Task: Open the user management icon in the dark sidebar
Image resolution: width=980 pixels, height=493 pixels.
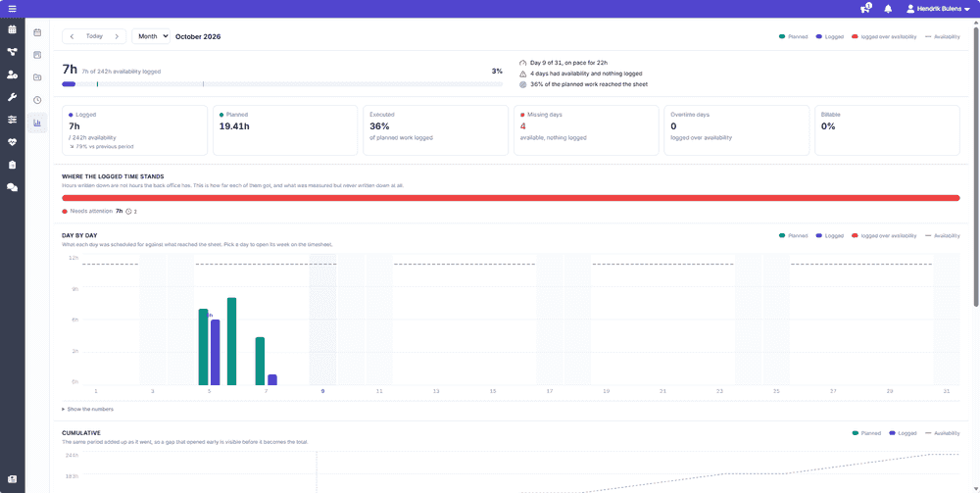Action: pos(12,74)
